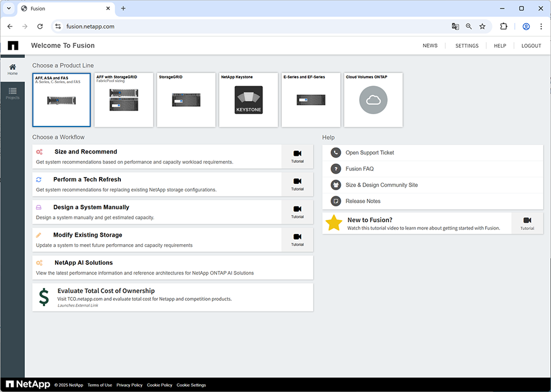Open the Fusion FAQ link

click(359, 169)
